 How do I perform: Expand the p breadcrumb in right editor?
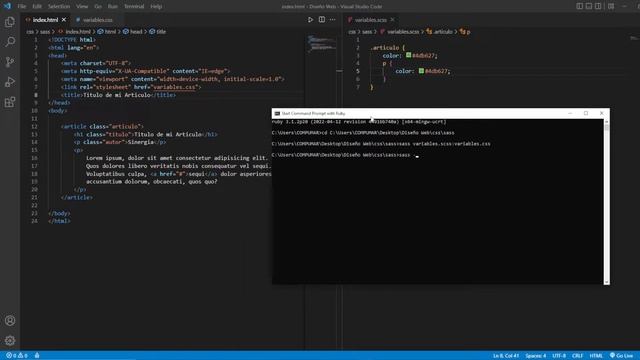point(465,31)
